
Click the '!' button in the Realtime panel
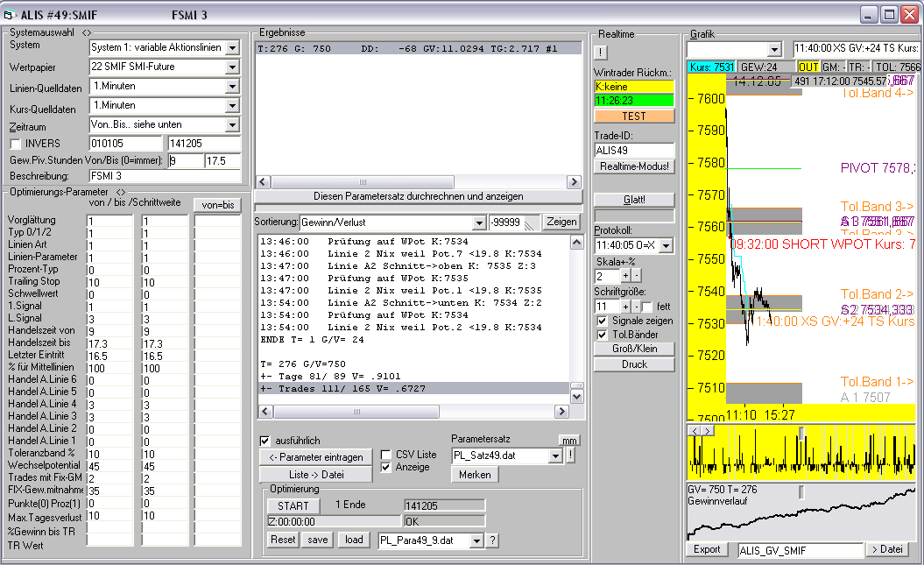pyautogui.click(x=601, y=52)
